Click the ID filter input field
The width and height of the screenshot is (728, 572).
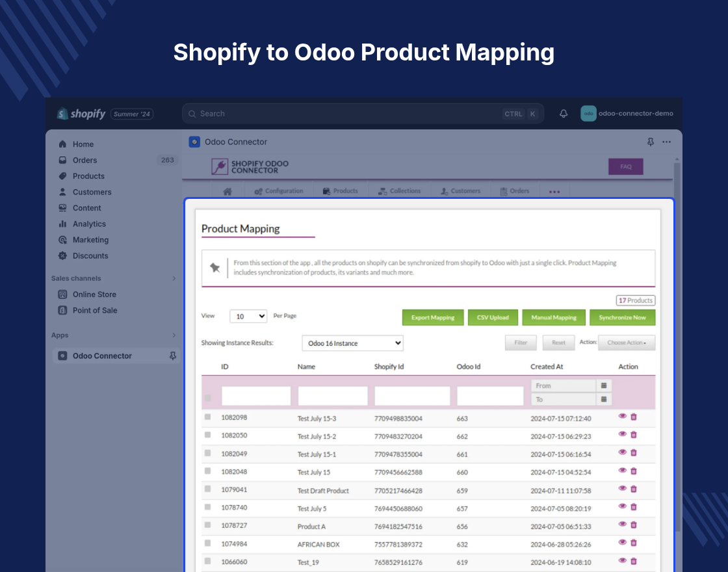256,396
